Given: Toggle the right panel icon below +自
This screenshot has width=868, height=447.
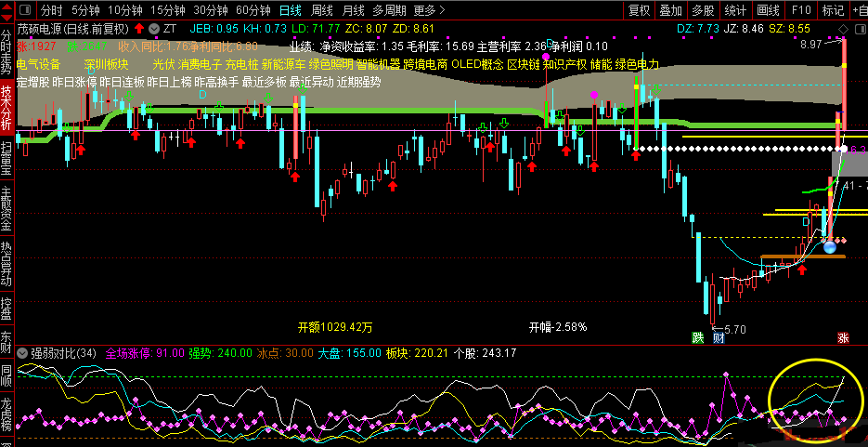Looking at the screenshot, I should coord(859,29).
